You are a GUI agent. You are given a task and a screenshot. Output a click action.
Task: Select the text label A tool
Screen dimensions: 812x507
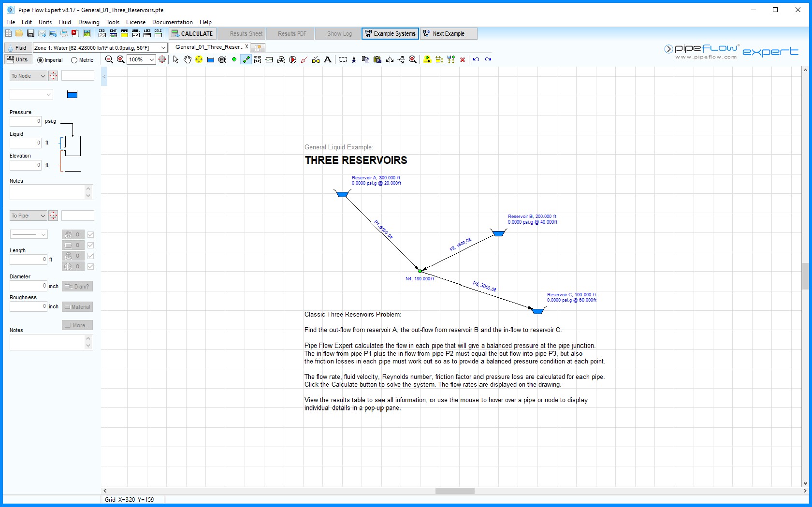pos(328,59)
